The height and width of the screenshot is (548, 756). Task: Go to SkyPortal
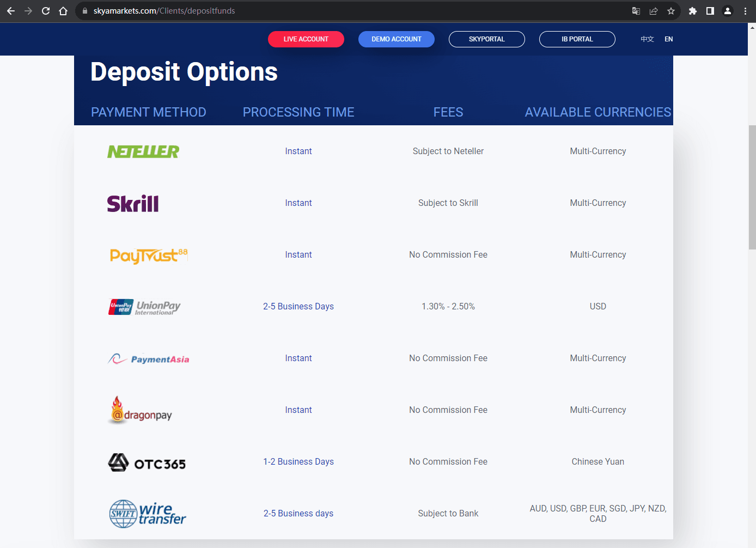[x=487, y=39]
